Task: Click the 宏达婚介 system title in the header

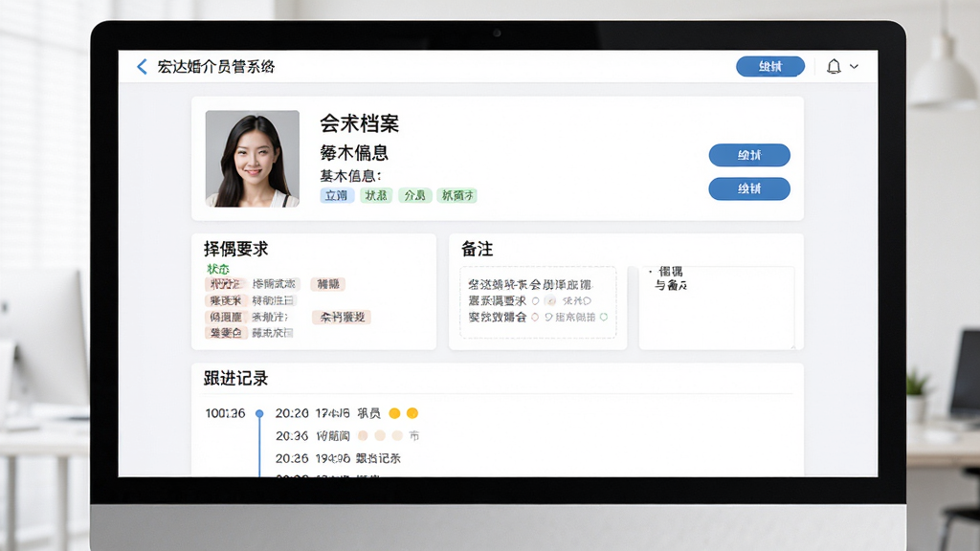Action: [x=215, y=67]
